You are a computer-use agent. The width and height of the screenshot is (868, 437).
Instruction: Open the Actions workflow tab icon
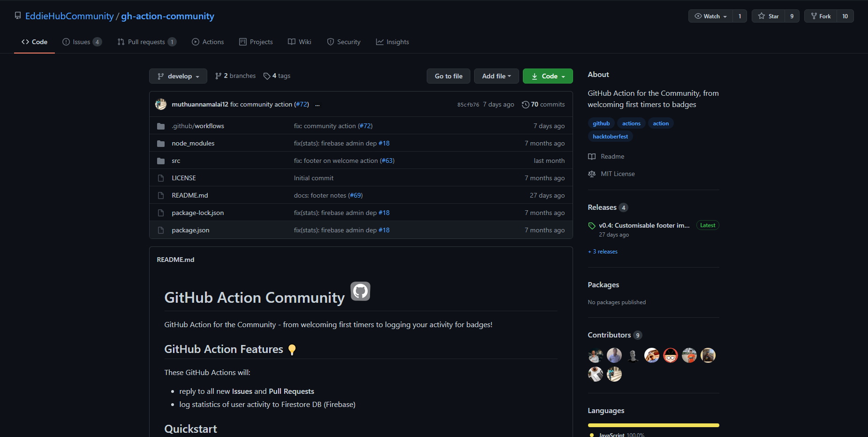[196, 42]
